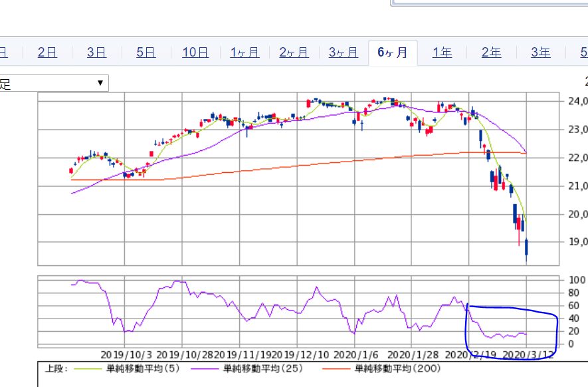Viewport: 588px width, 387px height.
Task: Switch to the 3日 chart period
Action: 96,53
